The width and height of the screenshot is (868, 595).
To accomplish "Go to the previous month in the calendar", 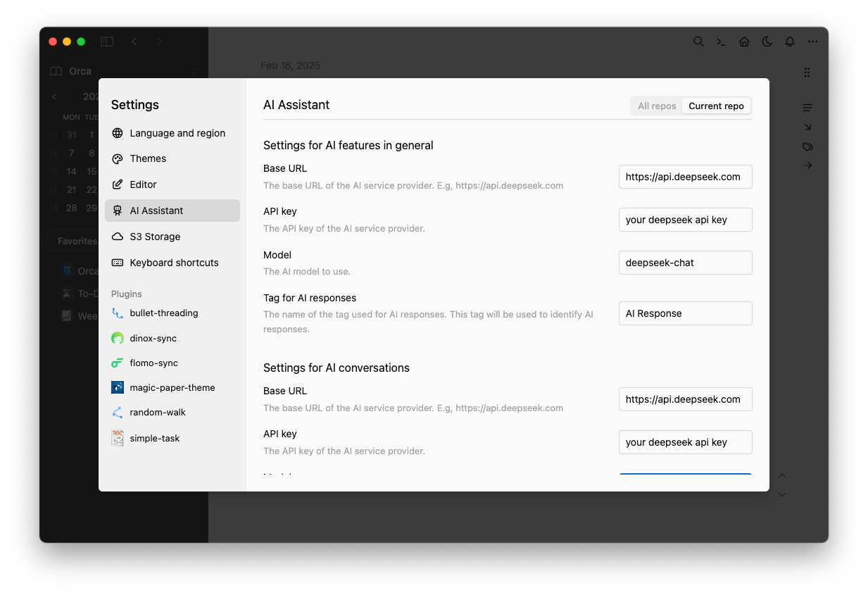I will click(54, 96).
